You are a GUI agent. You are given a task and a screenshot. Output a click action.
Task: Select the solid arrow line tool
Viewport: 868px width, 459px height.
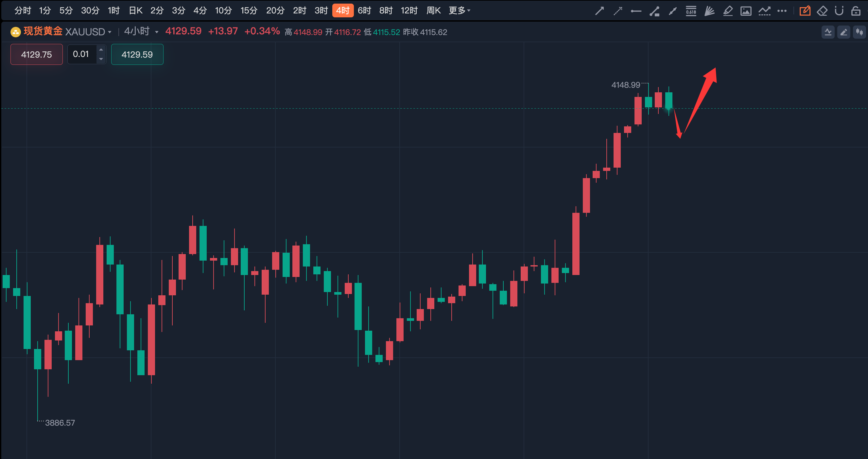pos(599,11)
